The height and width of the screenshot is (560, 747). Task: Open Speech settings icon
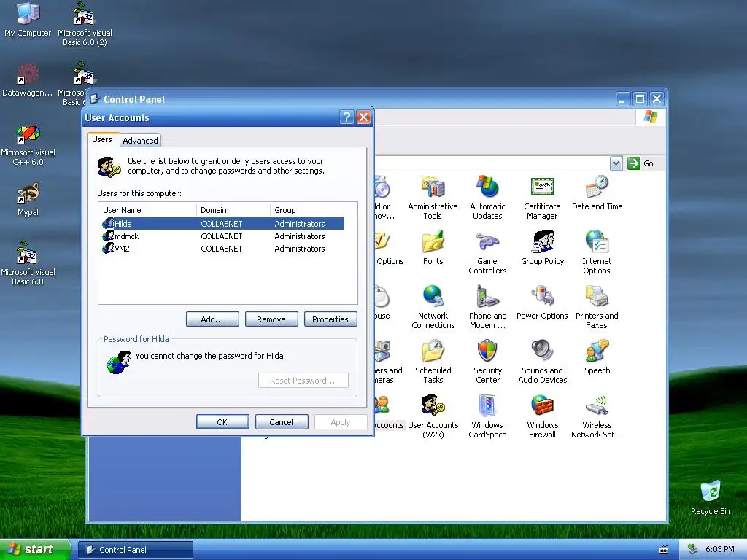[x=597, y=357]
